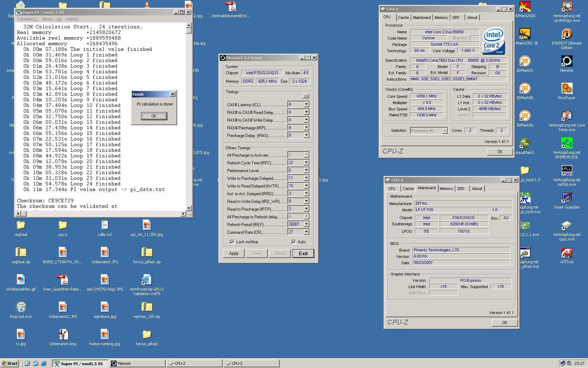Expand the Command Rate (CR) dropdown

[x=306, y=232]
